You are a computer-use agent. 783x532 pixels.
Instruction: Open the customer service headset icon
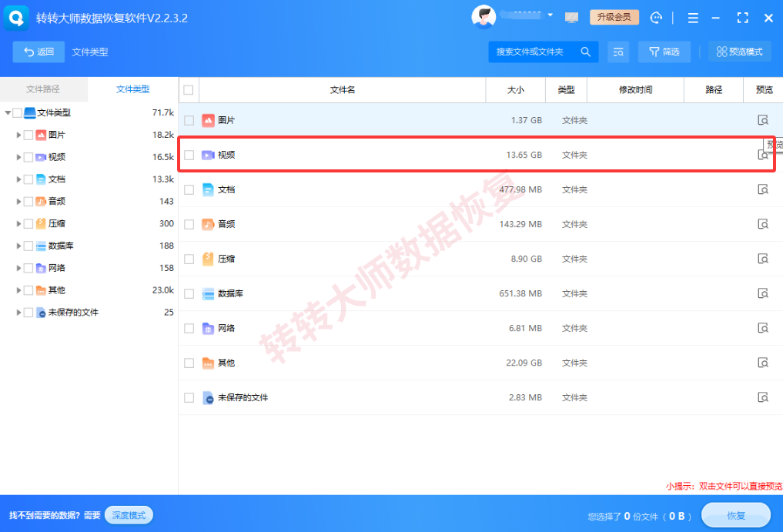point(656,18)
